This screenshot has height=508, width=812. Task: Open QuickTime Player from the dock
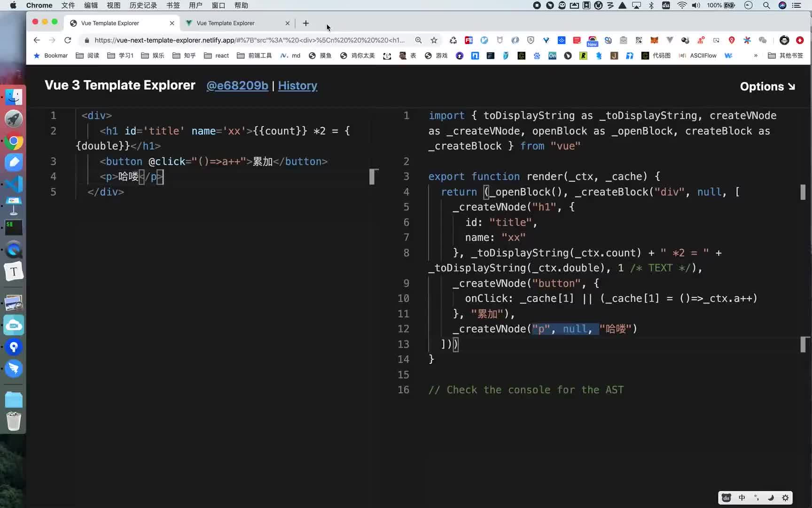click(14, 250)
